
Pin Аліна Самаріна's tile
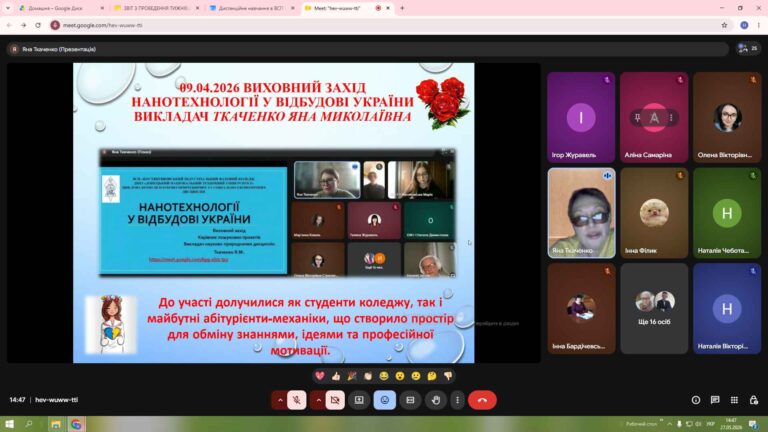pyautogui.click(x=637, y=118)
